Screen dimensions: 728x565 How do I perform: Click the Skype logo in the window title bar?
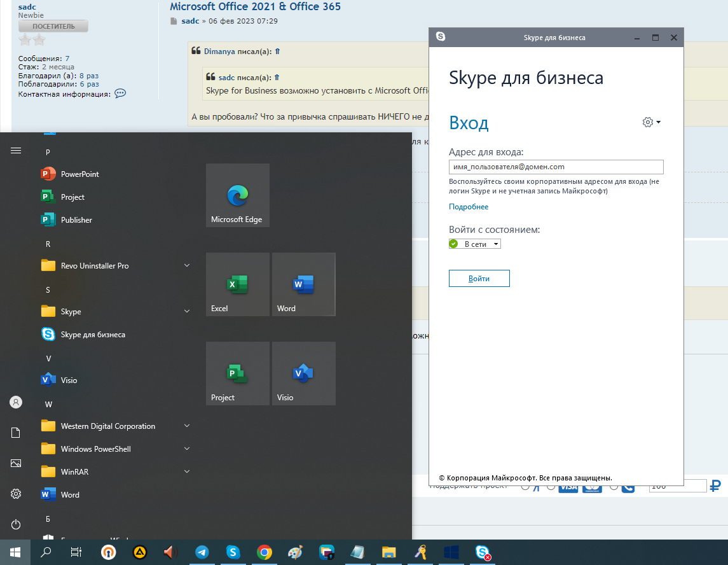(x=441, y=37)
